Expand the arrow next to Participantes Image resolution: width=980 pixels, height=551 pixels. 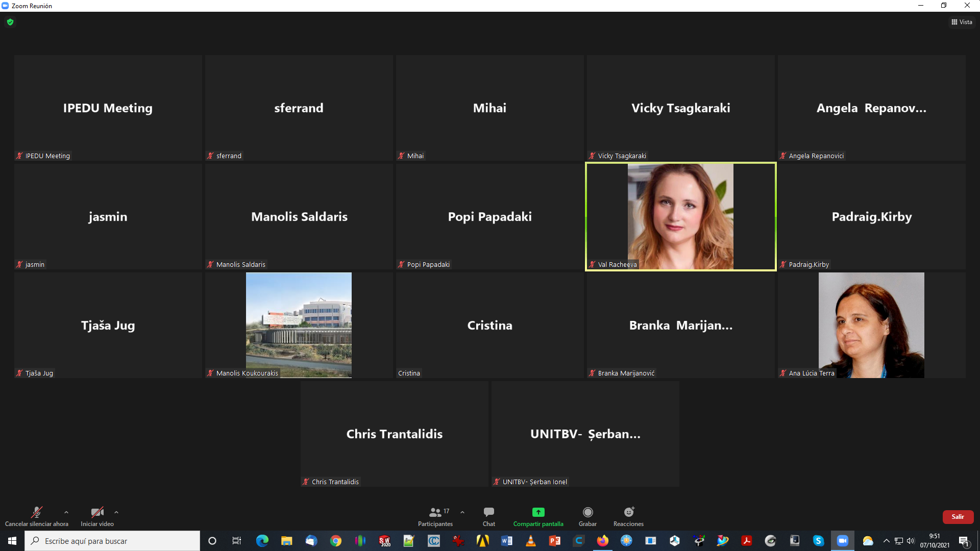pos(462,512)
